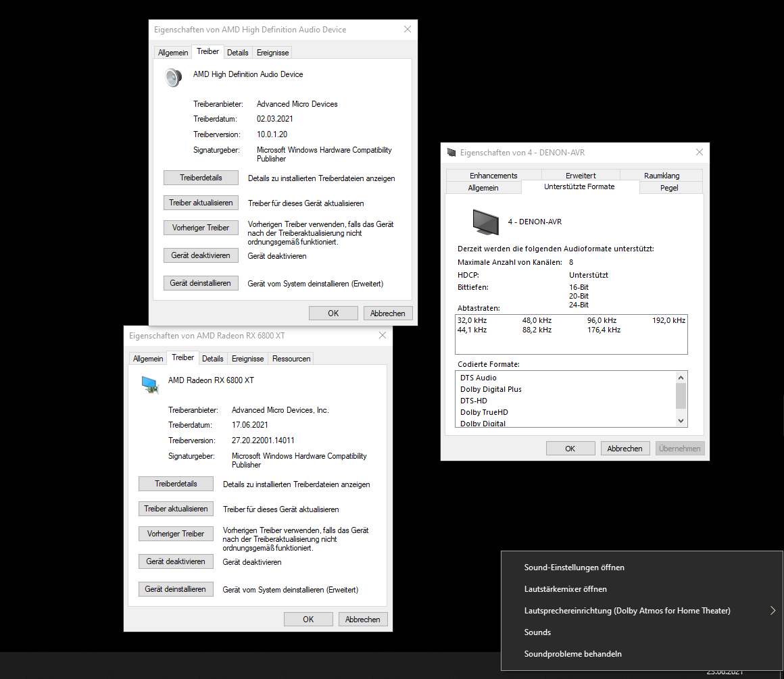The width and height of the screenshot is (784, 679).
Task: Open Allgemein tab in Radeon RX 6800 XT window
Action: [x=148, y=359]
